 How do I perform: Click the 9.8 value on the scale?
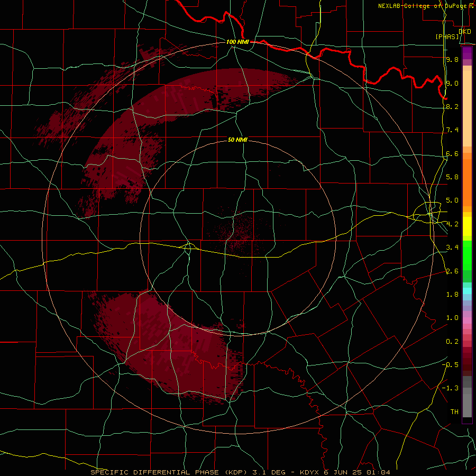click(x=452, y=59)
